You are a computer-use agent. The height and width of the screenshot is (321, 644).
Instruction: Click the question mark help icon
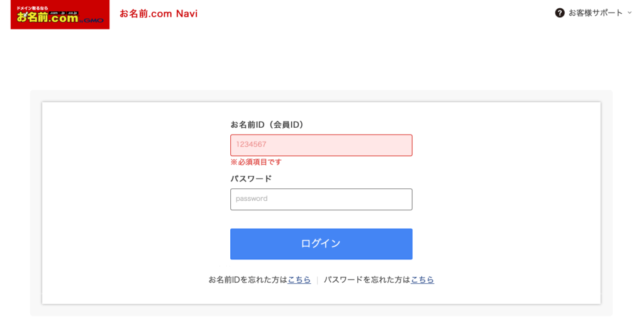[x=559, y=13]
